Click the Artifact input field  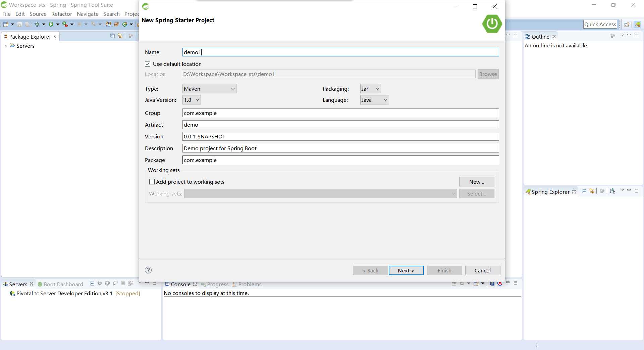click(x=340, y=125)
